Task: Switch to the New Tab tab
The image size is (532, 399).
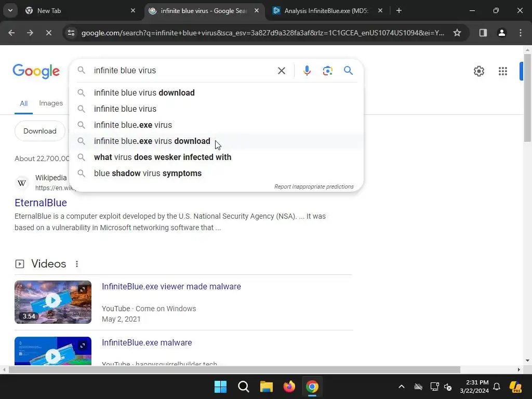Action: coord(81,11)
